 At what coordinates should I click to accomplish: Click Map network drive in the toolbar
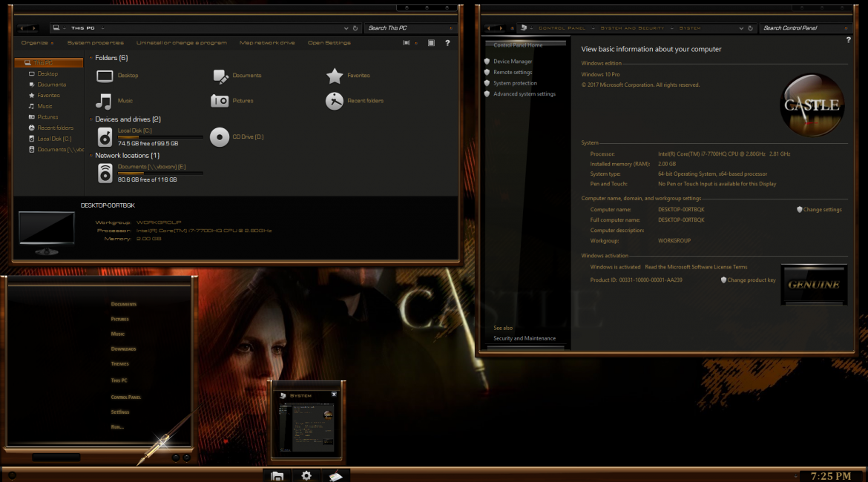267,42
